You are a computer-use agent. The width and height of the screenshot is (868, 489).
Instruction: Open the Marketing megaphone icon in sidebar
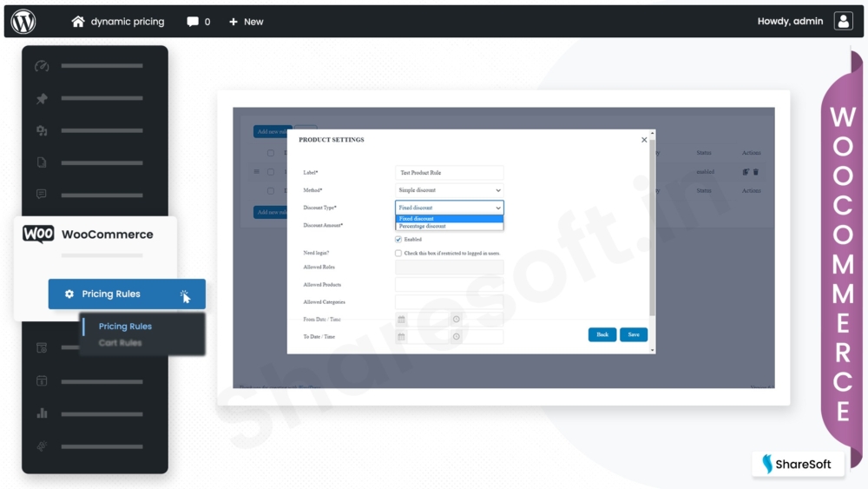(x=42, y=446)
